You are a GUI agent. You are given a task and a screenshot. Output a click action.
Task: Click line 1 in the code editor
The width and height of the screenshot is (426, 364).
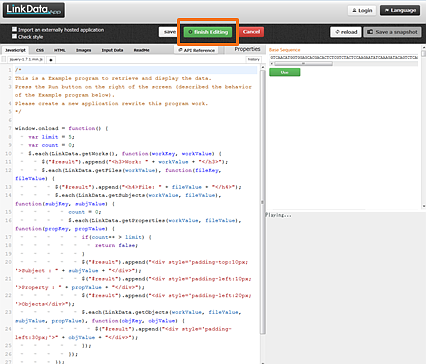pyautogui.click(x=136, y=70)
